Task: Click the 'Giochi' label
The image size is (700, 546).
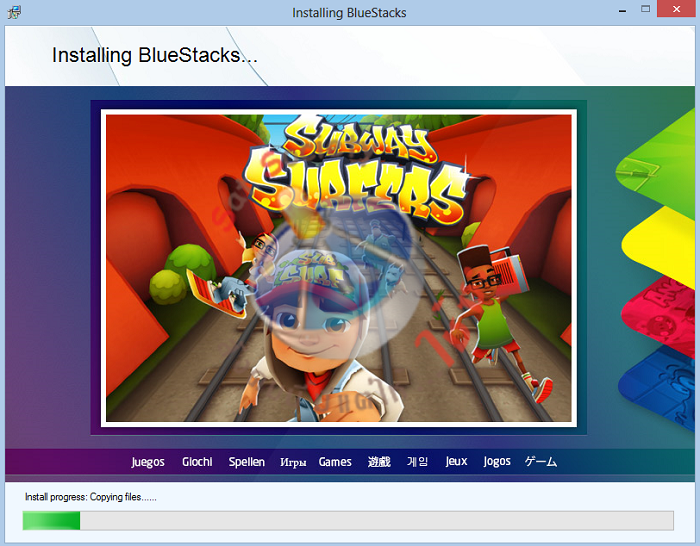Action: coord(197,462)
